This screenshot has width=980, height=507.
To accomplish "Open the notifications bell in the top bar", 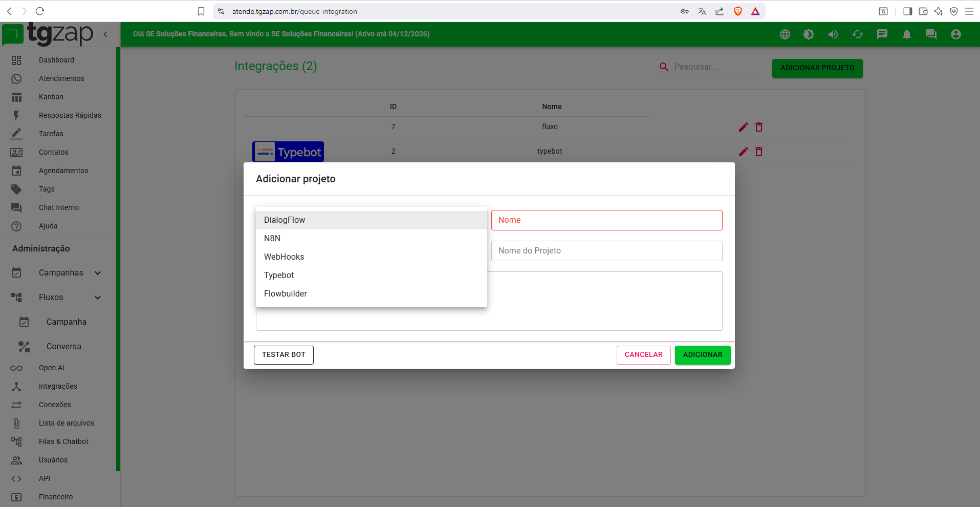I will 906,34.
